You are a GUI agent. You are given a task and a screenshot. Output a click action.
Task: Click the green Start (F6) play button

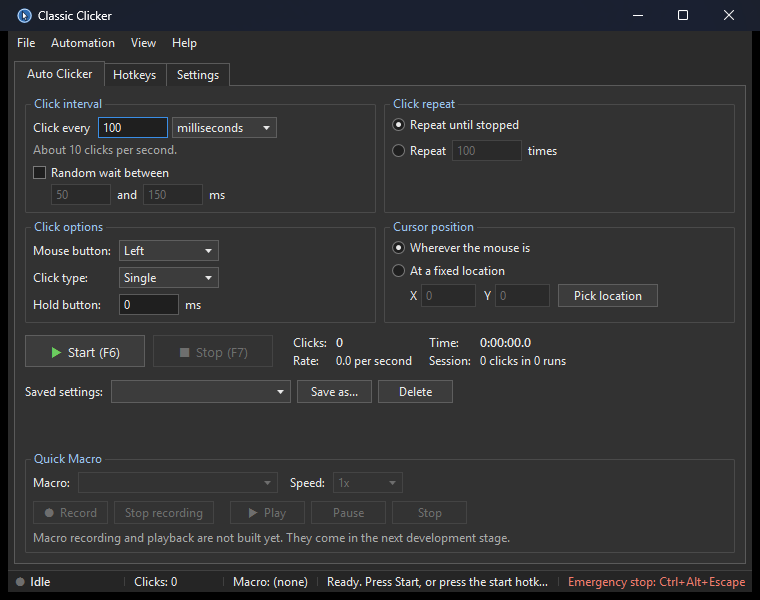pos(85,352)
